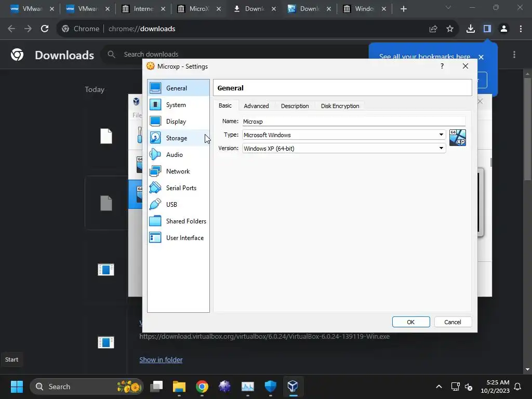This screenshot has width=532, height=399.
Task: Open VirtualBox from the taskbar
Action: click(293, 387)
